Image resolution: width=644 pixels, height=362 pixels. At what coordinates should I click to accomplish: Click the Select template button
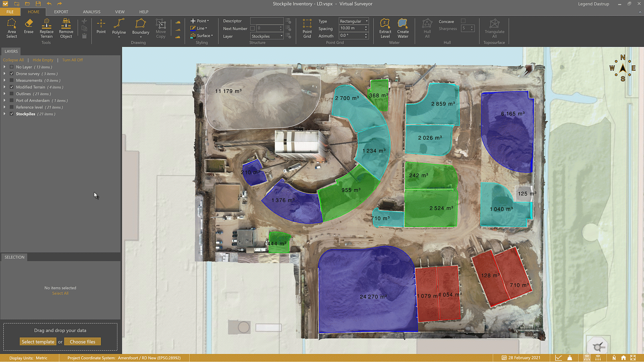(38, 341)
